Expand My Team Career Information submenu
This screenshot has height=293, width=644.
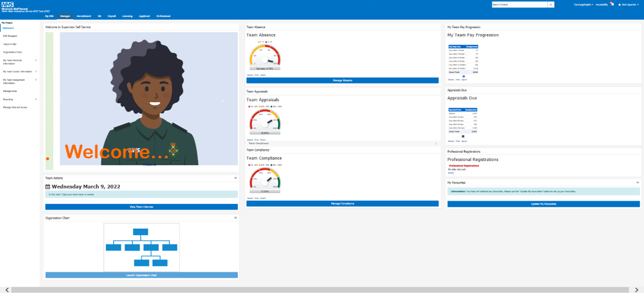tap(36, 71)
